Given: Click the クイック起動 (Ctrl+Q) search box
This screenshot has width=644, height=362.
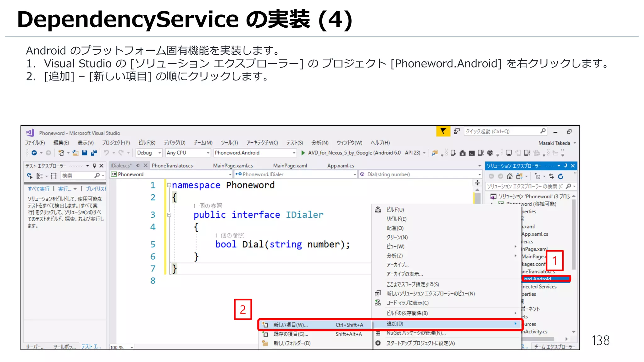Looking at the screenshot, I should [x=505, y=131].
